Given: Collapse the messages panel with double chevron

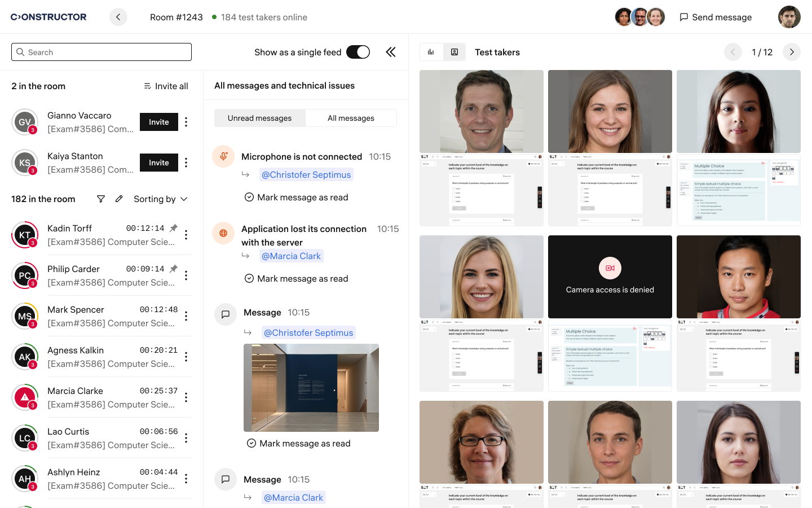Looking at the screenshot, I should point(390,52).
